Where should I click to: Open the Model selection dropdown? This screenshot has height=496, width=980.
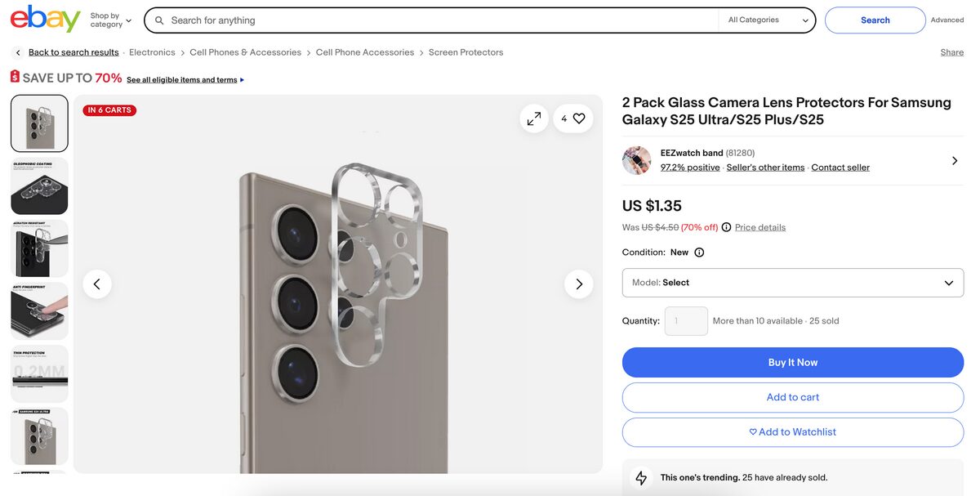[x=792, y=283]
